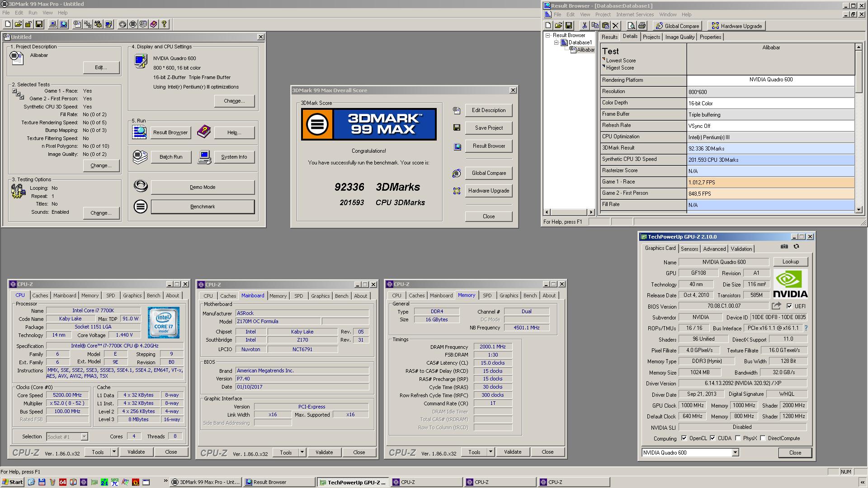Select Alibabar entry in Result Browser tree
Screen dimensions: 868x488
(x=585, y=50)
